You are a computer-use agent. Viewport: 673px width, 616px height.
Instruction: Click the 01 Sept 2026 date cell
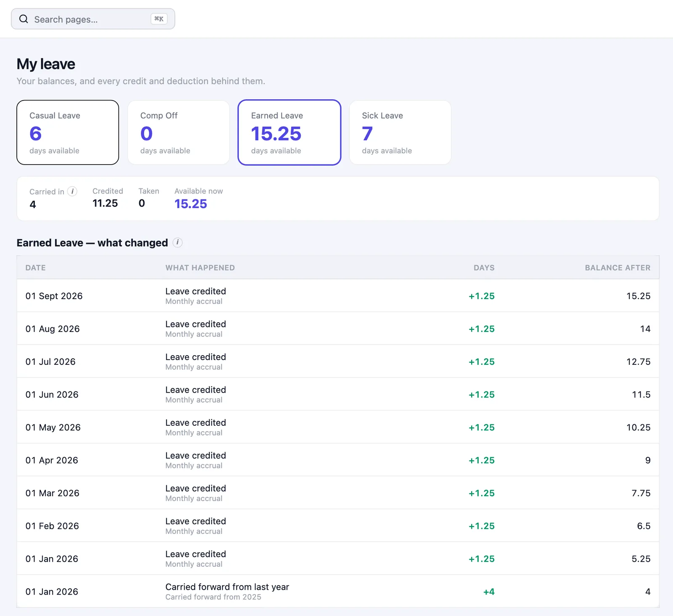click(54, 296)
